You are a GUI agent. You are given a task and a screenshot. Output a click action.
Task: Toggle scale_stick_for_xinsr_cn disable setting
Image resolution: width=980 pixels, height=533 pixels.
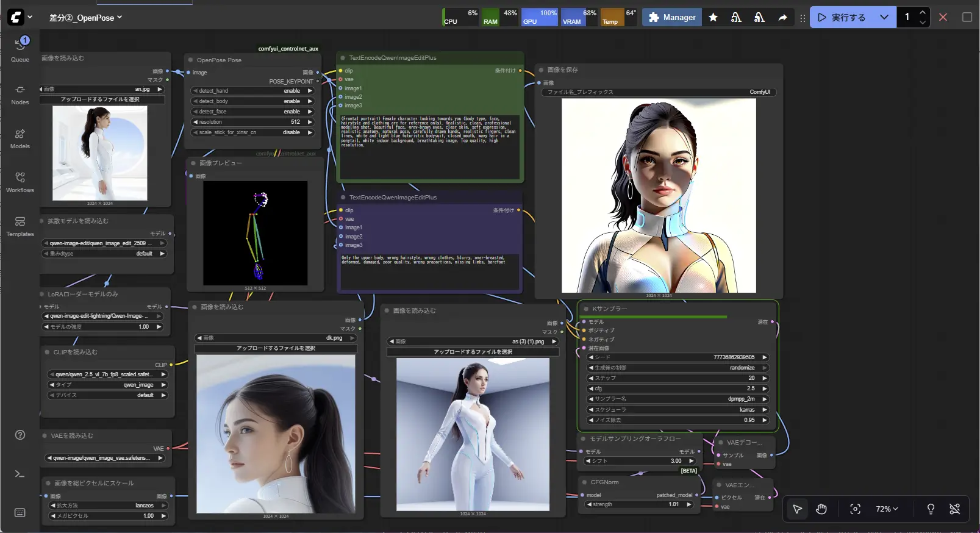[252, 132]
